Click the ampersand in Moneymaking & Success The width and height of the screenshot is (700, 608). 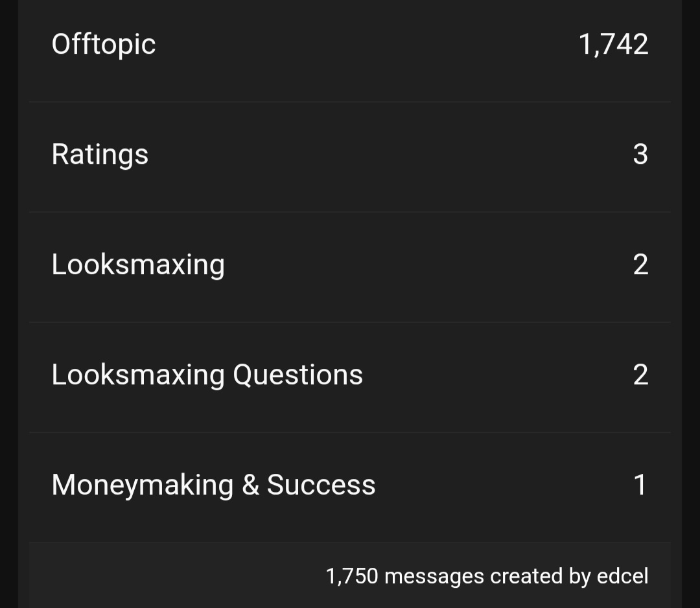point(250,485)
